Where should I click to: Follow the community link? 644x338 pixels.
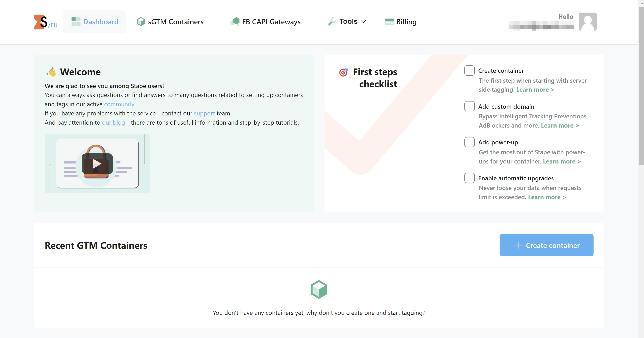(119, 104)
